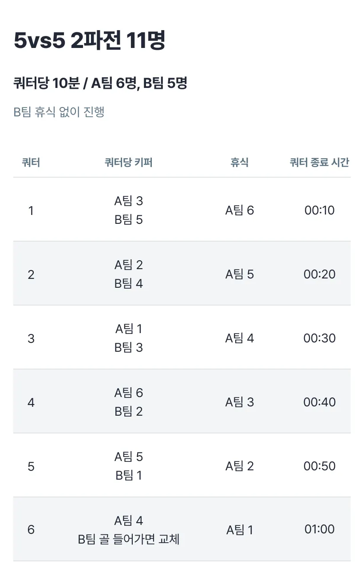Click keeper entry "B팀 5" in quarter 1
Screen dimensions: 364x588
pyautogui.click(x=129, y=219)
